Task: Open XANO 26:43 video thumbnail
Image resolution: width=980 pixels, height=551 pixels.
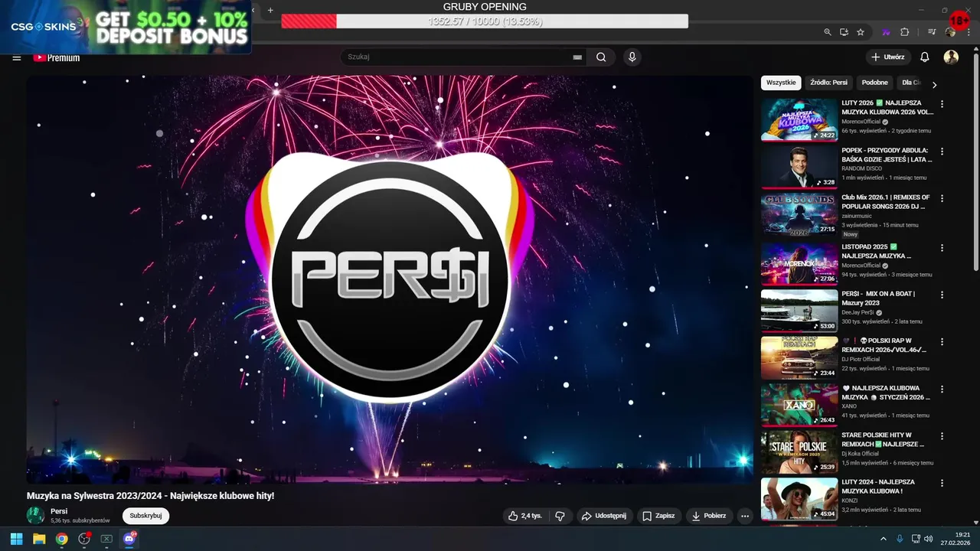Action: [x=799, y=404]
